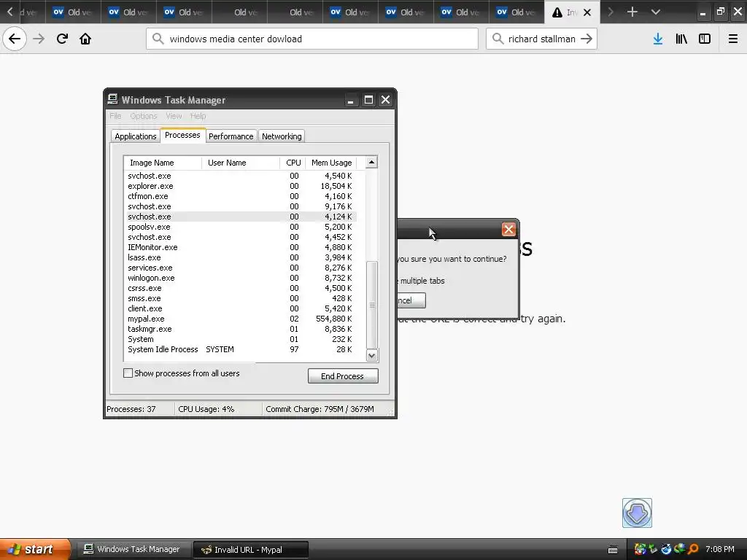Go back with the browser back arrow
Viewport: 747px width, 560px height.
(15, 39)
